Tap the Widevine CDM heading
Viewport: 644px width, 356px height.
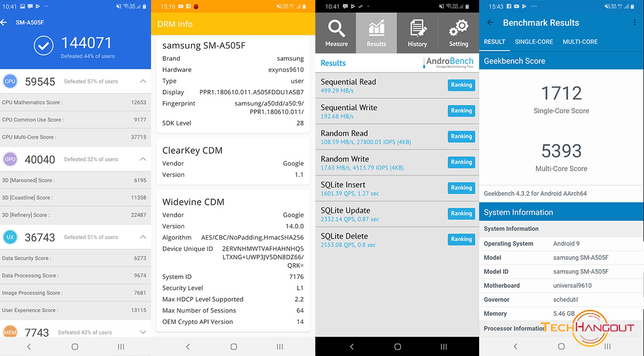click(193, 202)
